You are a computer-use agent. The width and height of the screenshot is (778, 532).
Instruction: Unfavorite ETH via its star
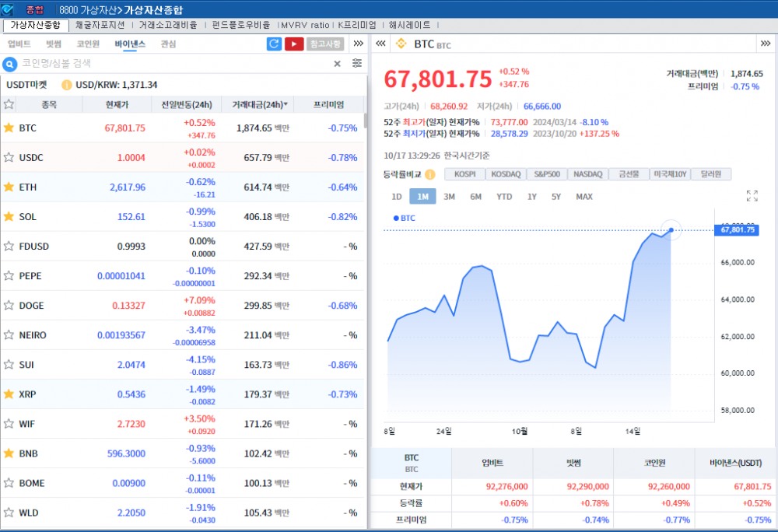tap(9, 187)
